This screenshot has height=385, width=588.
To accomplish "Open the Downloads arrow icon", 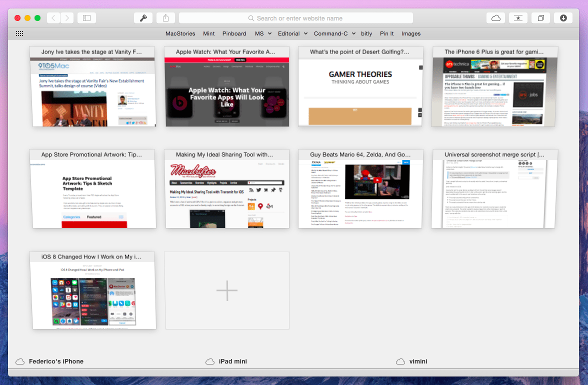I will tap(563, 18).
